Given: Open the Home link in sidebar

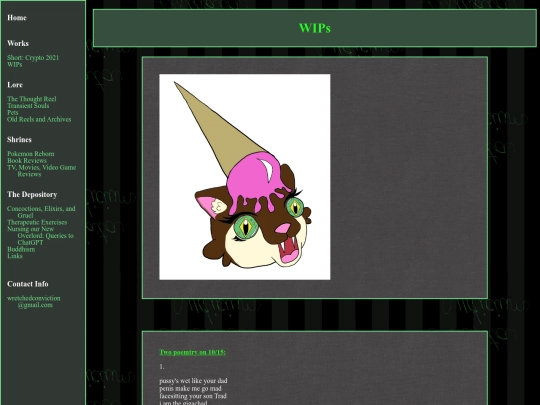Looking at the screenshot, I should [x=17, y=18].
